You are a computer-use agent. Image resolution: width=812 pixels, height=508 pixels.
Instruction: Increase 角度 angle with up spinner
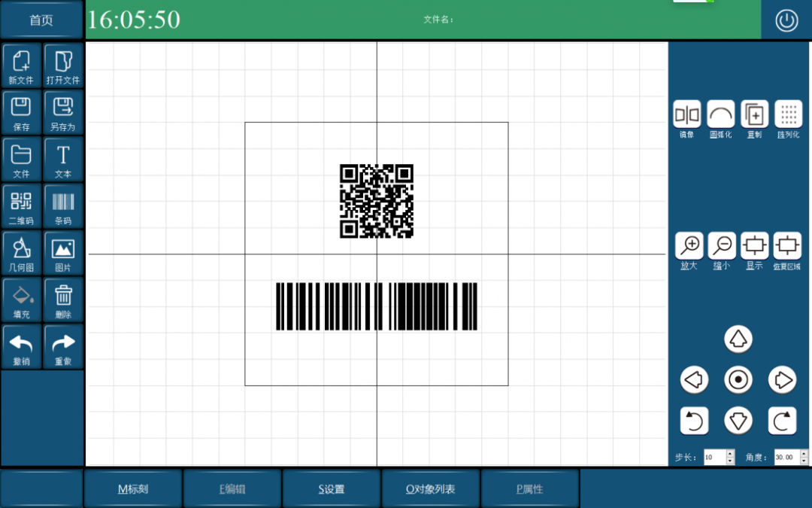[x=804, y=454]
